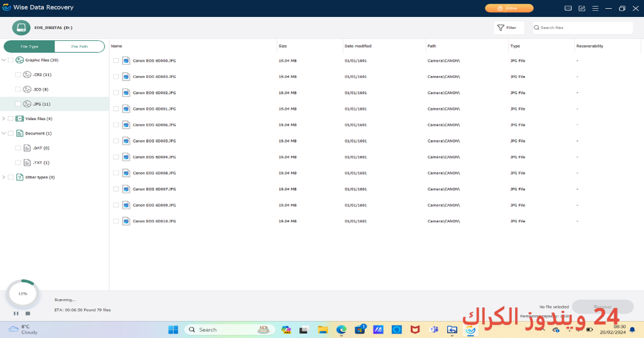Open Microsoft Edge from taskbar
Image resolution: width=644 pixels, height=338 pixels.
(x=341, y=330)
